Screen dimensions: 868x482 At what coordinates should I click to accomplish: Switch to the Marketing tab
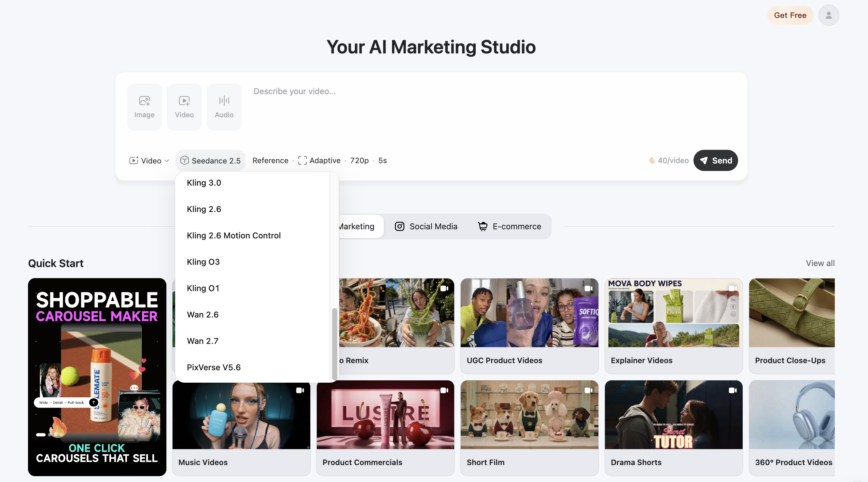[x=360, y=226]
